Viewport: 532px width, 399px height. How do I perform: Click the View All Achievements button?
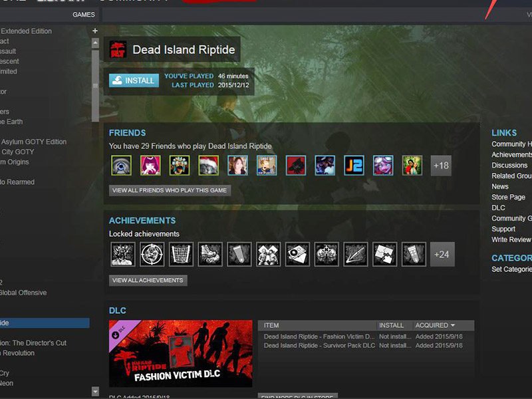[148, 280]
